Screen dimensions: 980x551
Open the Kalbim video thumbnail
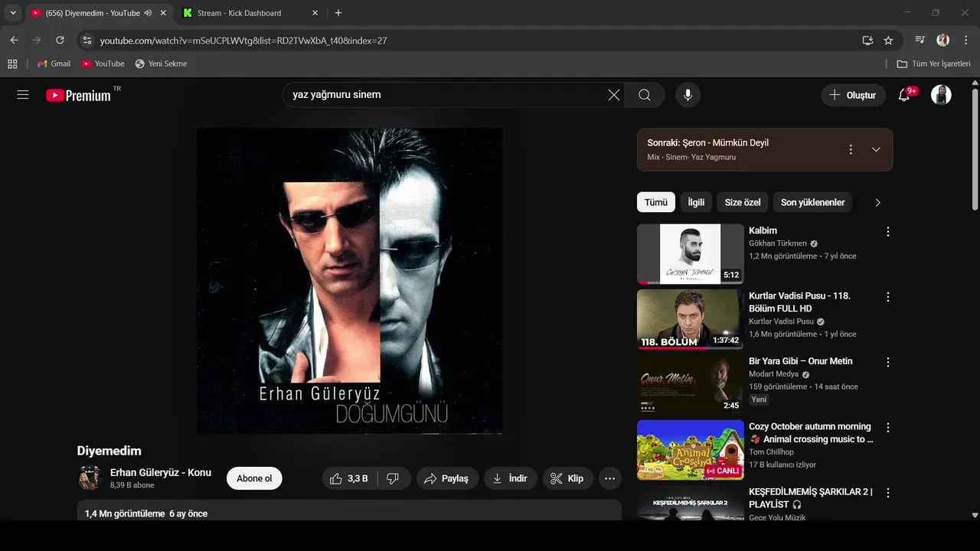(691, 254)
